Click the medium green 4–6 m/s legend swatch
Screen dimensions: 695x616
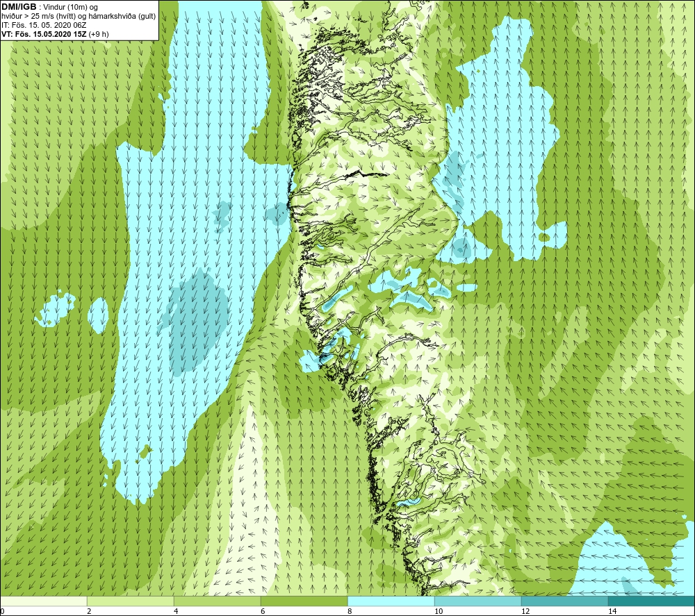(217, 601)
